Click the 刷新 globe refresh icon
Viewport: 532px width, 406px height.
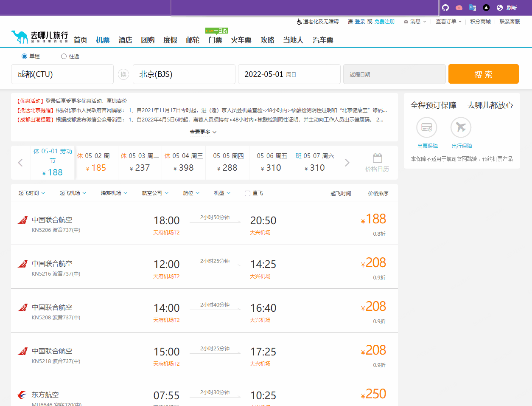click(x=500, y=8)
